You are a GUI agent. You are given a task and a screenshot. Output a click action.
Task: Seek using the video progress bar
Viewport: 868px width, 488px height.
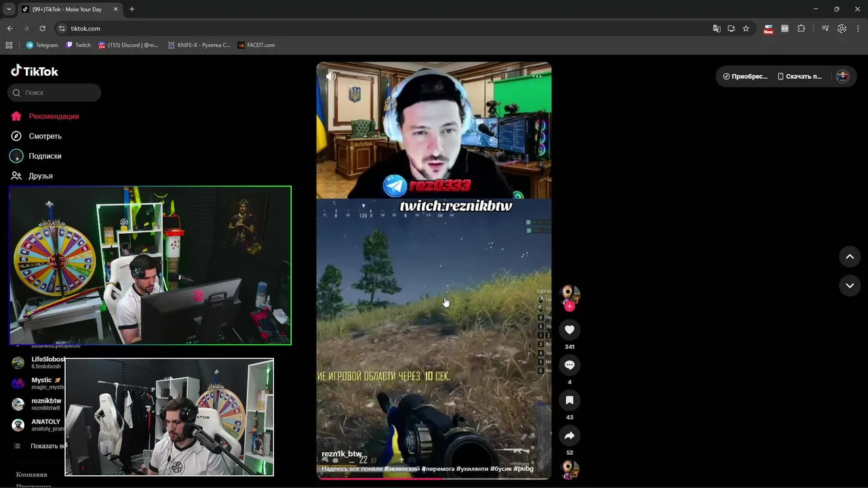[x=434, y=478]
